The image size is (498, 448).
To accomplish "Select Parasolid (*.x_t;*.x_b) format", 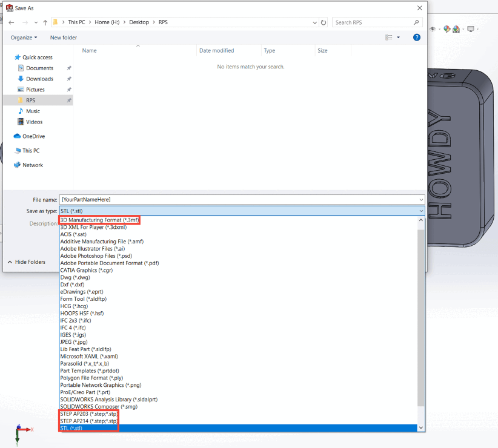I will pyautogui.click(x=85, y=363).
